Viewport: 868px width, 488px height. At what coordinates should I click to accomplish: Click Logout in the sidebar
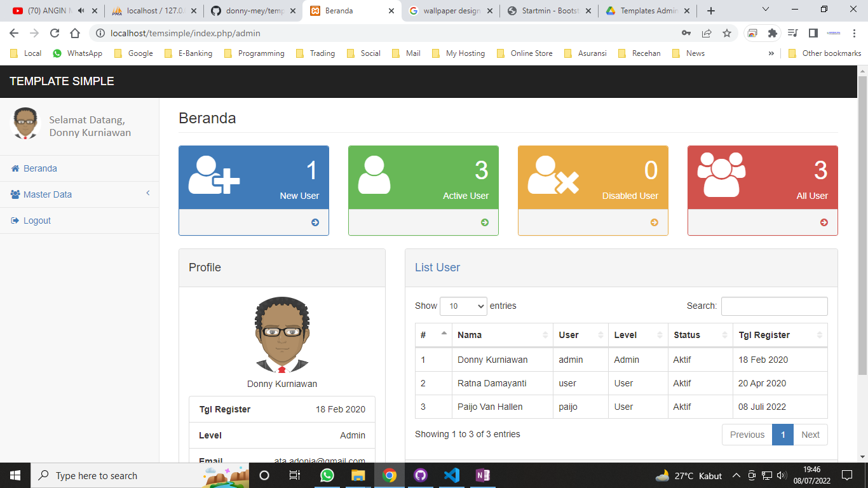point(37,220)
